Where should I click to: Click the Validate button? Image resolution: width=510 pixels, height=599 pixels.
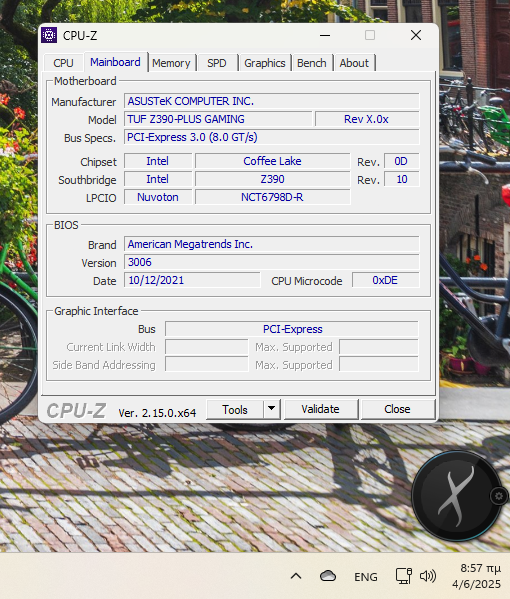320,409
